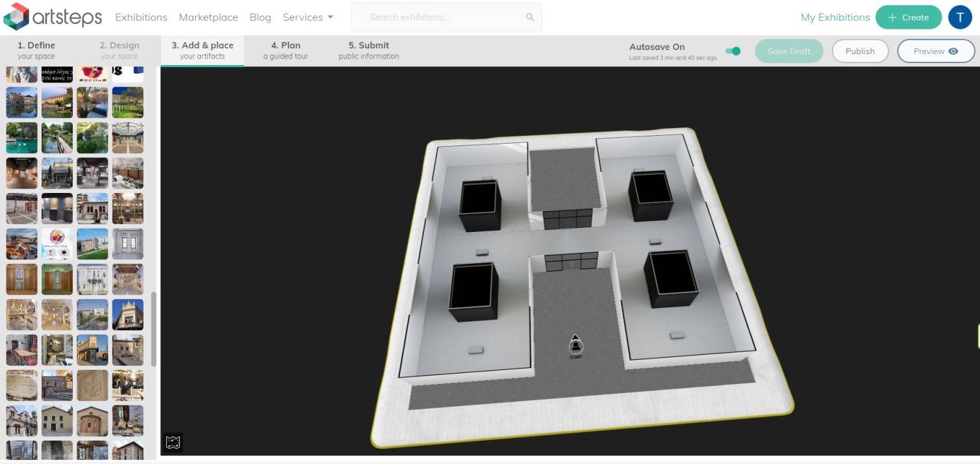The image size is (980, 464).
Task: Open Marketplace in the top navigation
Action: (x=208, y=18)
